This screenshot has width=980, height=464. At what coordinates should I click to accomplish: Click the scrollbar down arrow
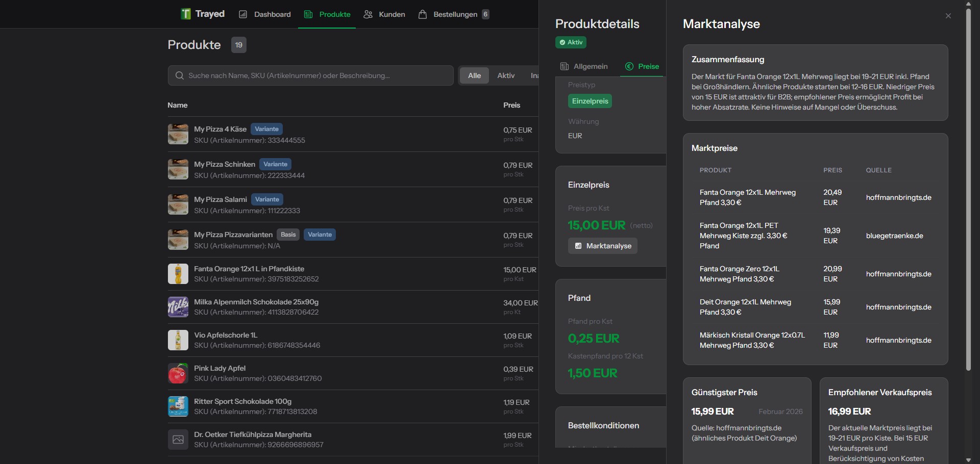pyautogui.click(x=968, y=460)
